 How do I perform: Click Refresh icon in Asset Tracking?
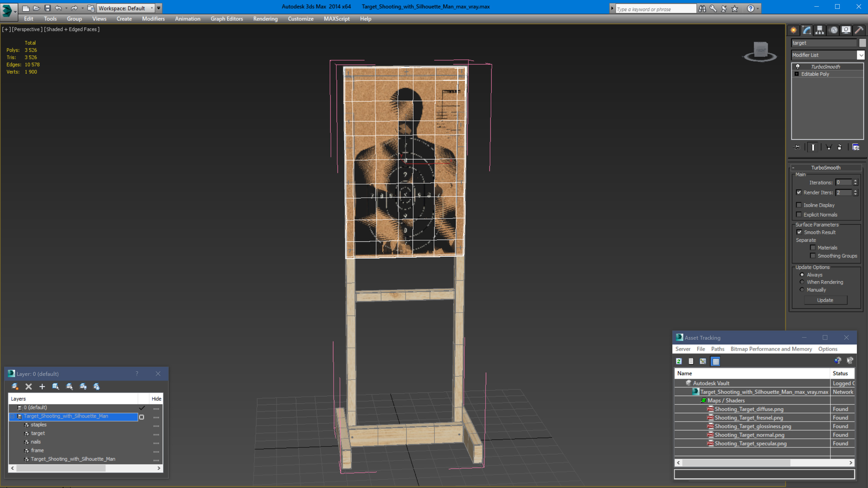coord(679,361)
